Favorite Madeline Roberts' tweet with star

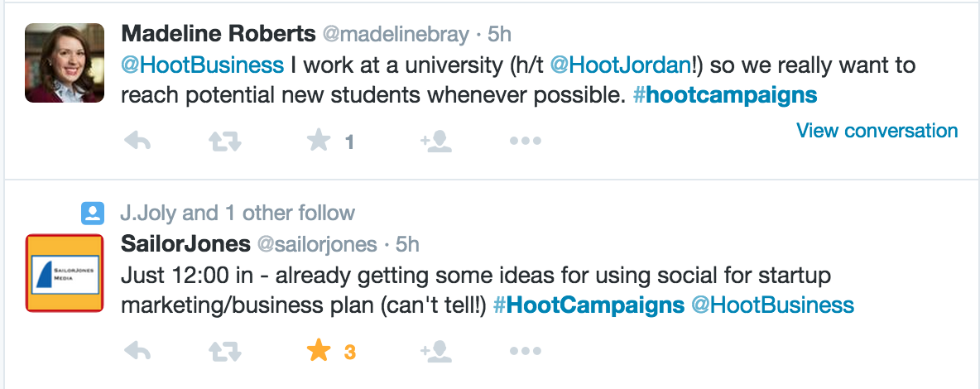point(319,141)
